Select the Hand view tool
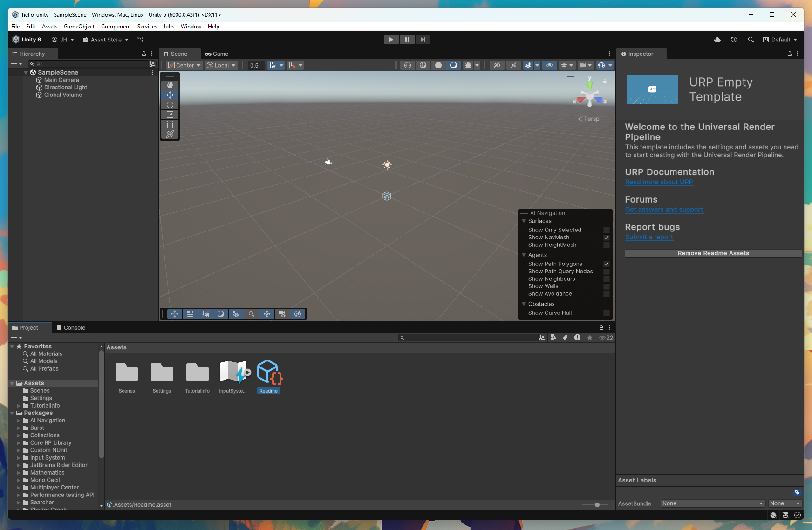Image resolution: width=812 pixels, height=530 pixels. 170,85
